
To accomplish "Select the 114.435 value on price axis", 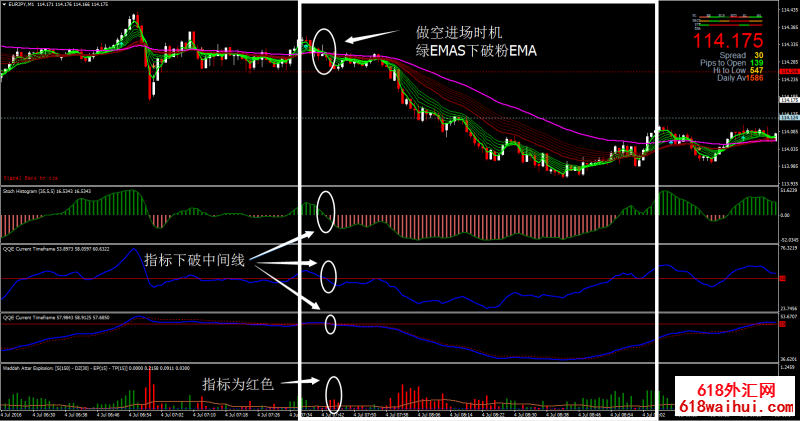I will 789,10.
